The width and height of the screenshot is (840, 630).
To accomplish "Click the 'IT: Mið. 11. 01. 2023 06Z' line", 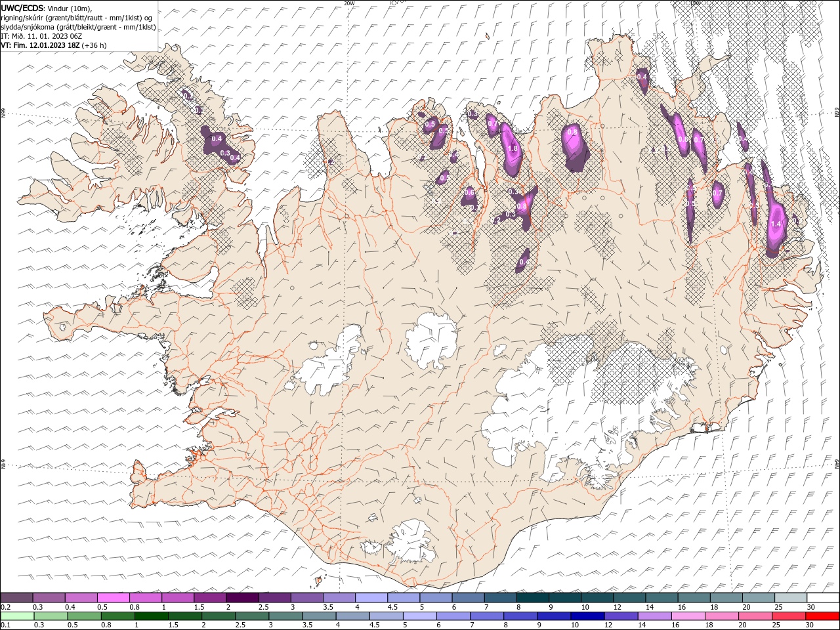I will [x=41, y=36].
